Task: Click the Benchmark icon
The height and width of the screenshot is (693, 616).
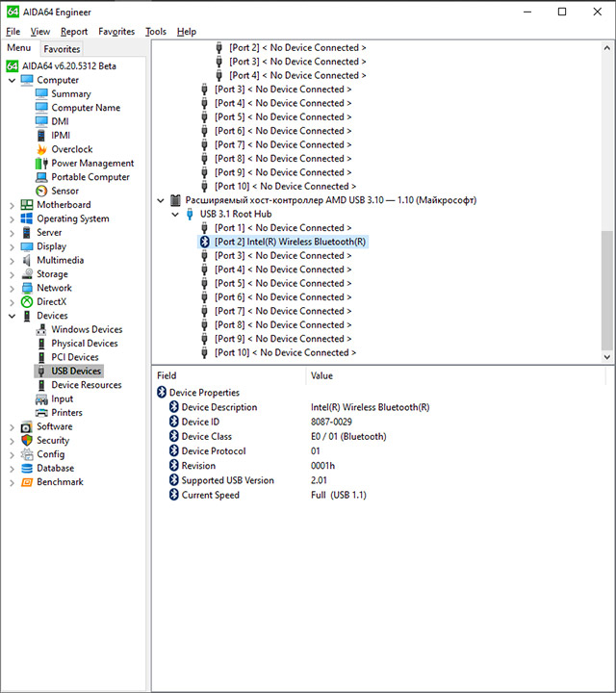Action: coord(27,482)
